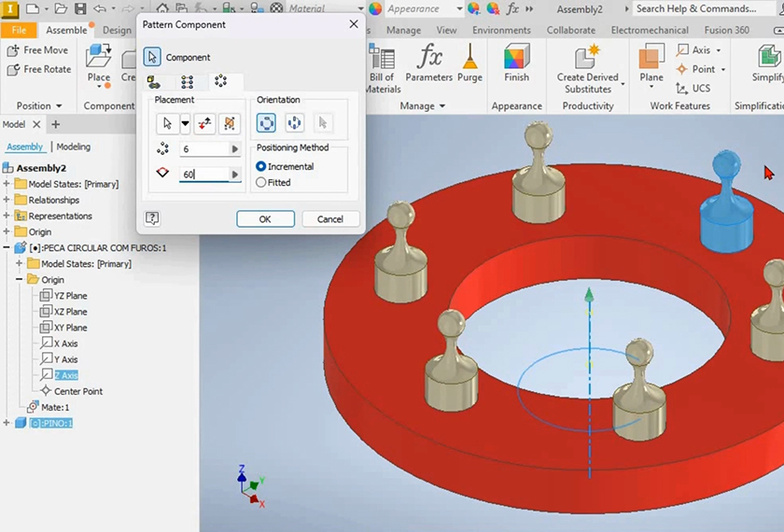
Task: Click the Flip rotation direction icon
Action: [x=205, y=123]
